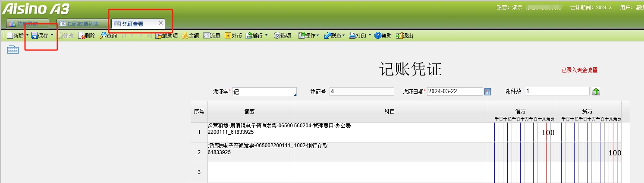Switch to 功能导航 tab

coord(27,24)
